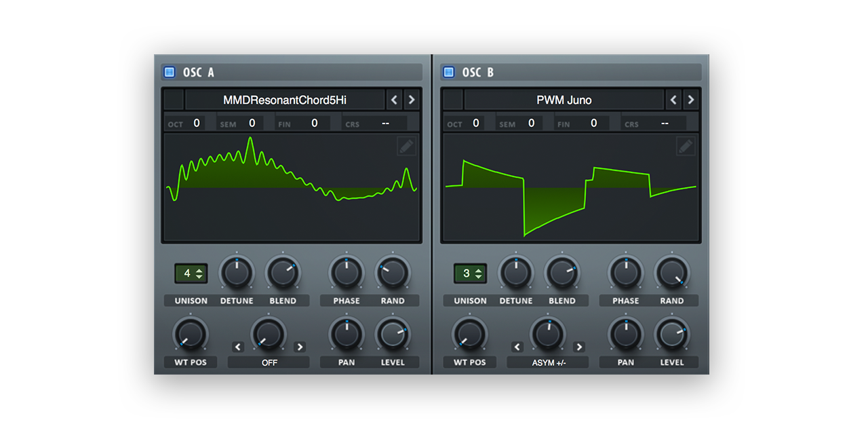Click the OSC B unison voices stepper
This screenshot has width=868, height=435.
471,273
